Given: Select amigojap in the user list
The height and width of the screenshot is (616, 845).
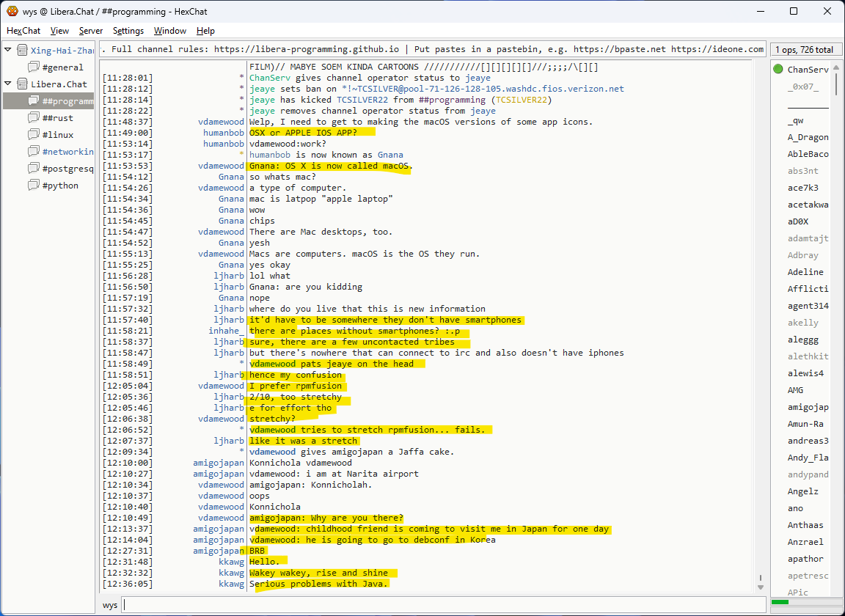Looking at the screenshot, I should [x=808, y=407].
